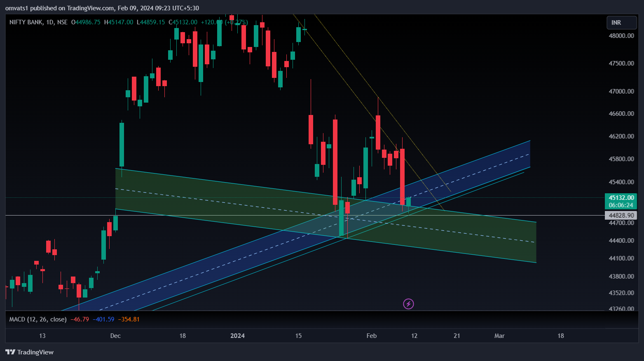Click the 44700.00 price axis label
Image resolution: width=644 pixels, height=361 pixels.
tap(621, 223)
